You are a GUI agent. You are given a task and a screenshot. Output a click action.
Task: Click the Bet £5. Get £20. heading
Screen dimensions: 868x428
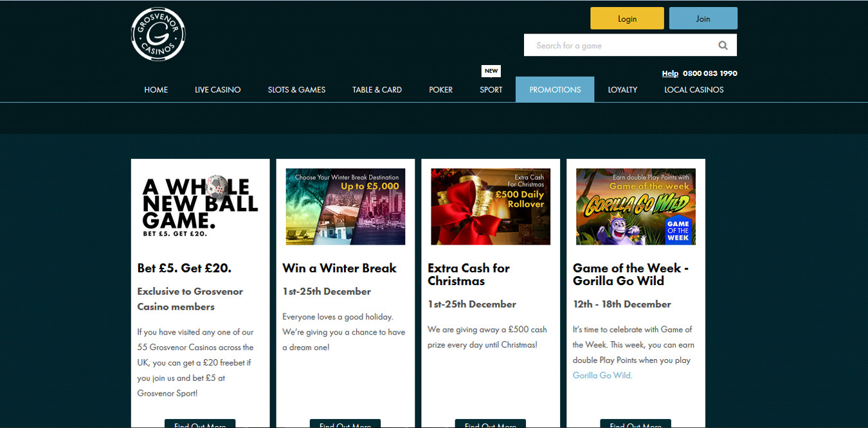click(x=185, y=268)
